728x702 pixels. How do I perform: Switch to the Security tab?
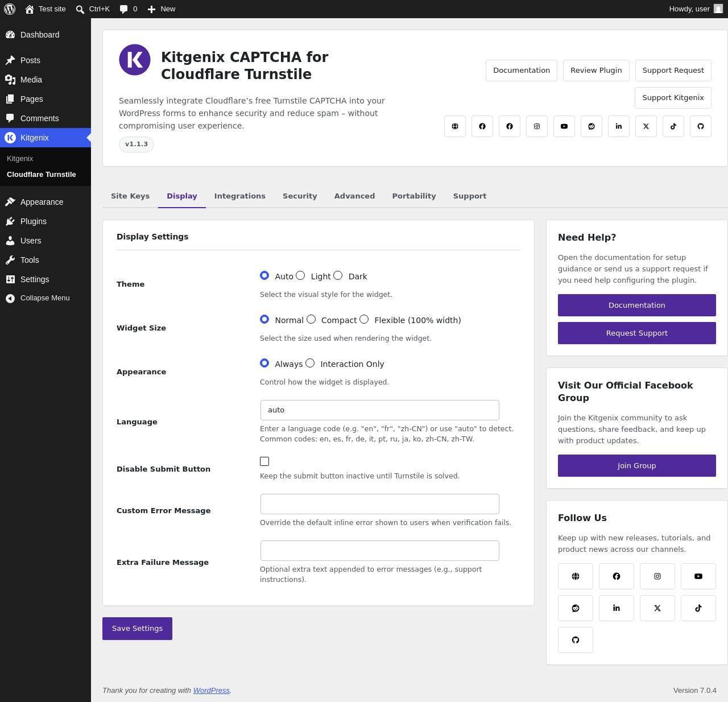300,196
